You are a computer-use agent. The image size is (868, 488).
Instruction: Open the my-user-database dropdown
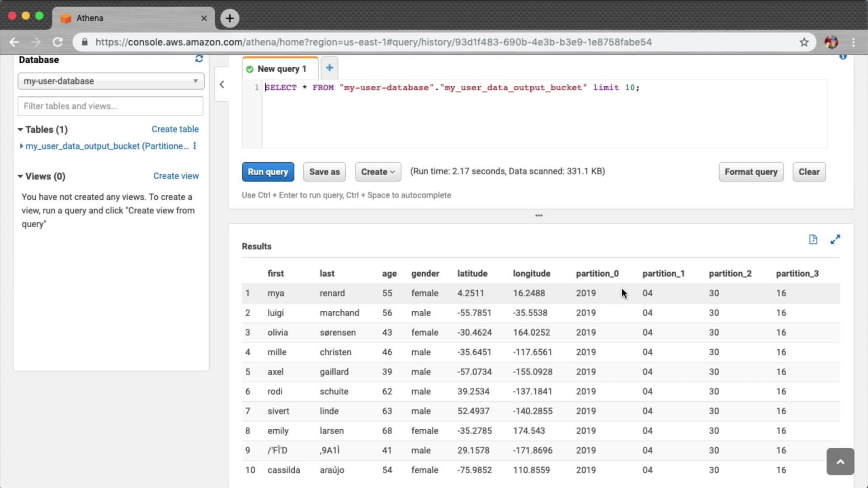coord(111,81)
